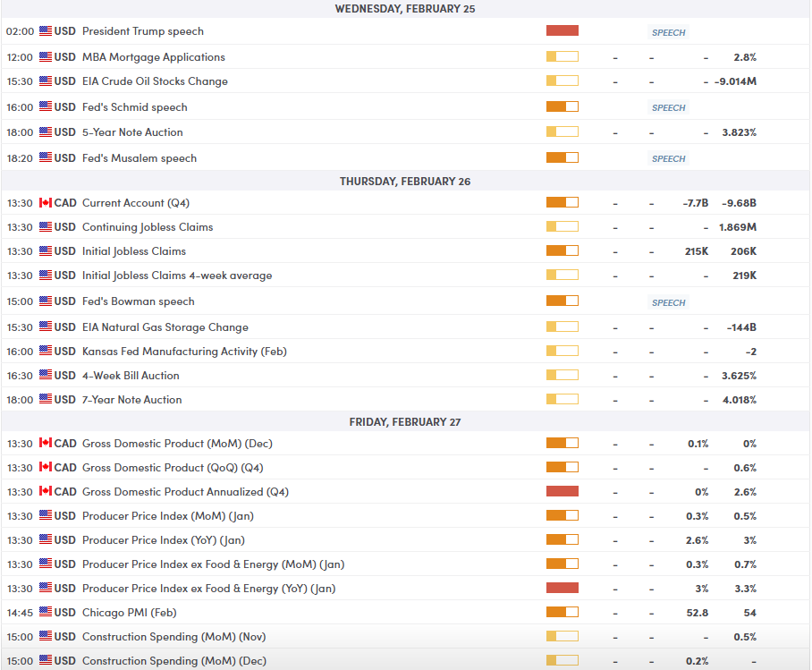Open President Trump speech event
Viewport: 812px width, 670px height.
143,31
